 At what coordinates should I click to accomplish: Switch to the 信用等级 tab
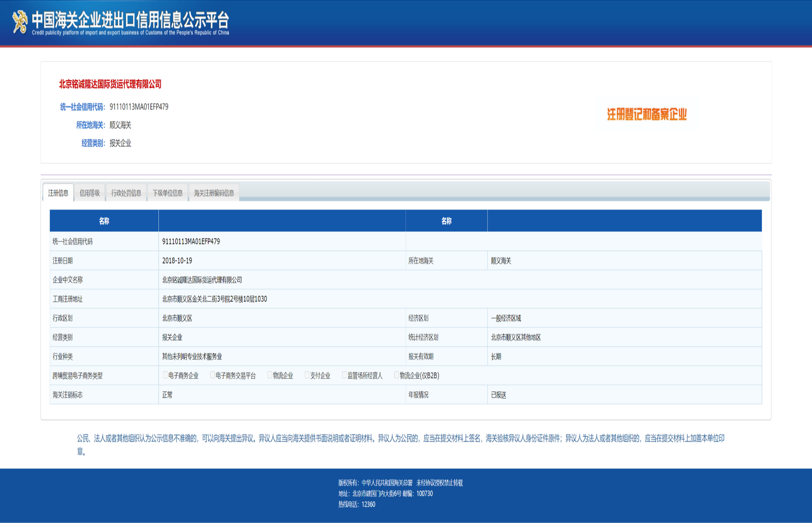90,193
